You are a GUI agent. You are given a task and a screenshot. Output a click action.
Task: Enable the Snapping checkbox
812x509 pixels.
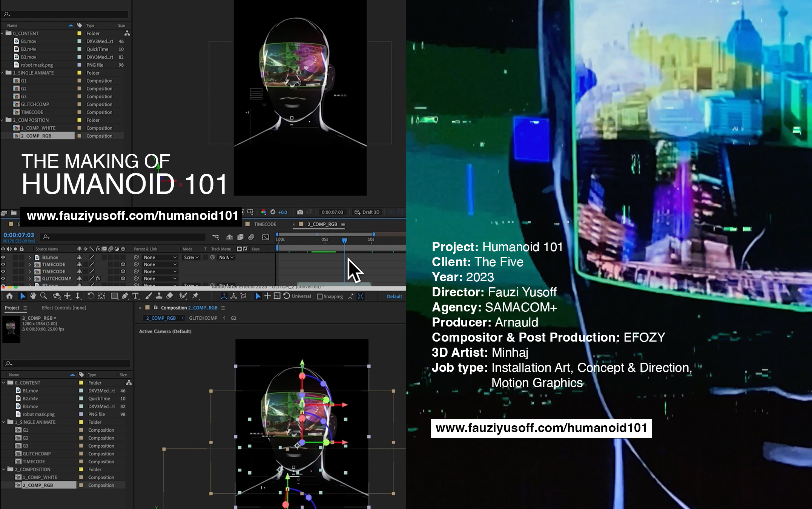pos(320,297)
